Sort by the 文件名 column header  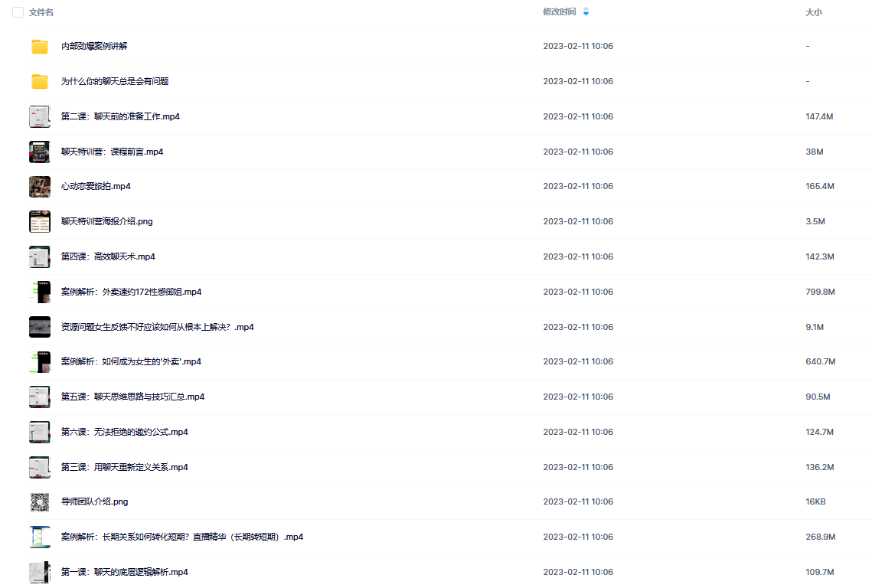point(41,12)
